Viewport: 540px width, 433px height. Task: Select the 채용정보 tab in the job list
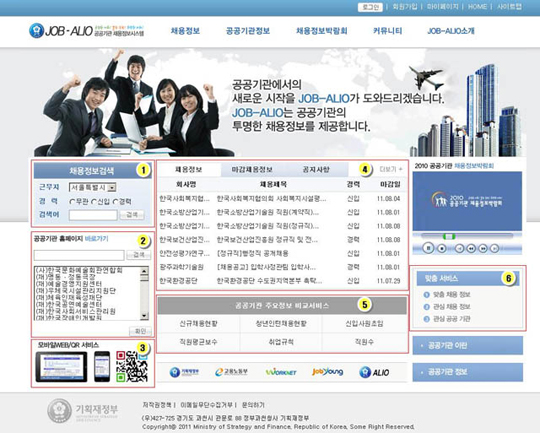pos(189,169)
